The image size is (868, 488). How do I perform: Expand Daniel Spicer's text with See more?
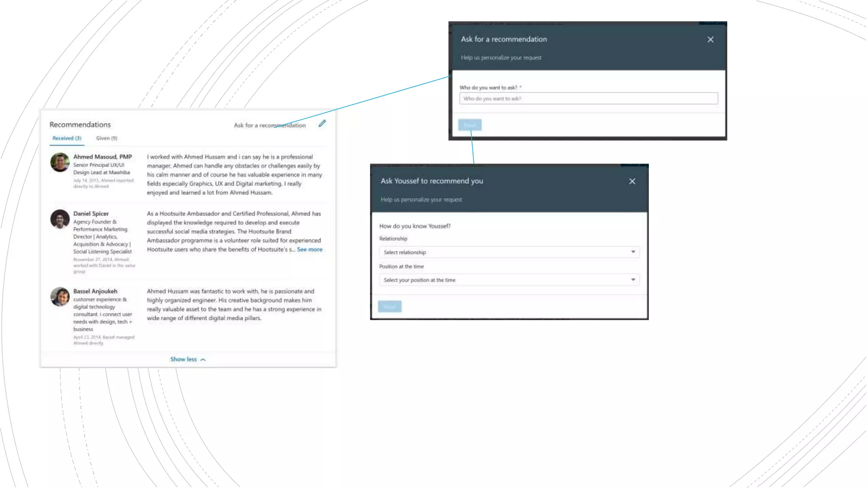pyautogui.click(x=309, y=250)
